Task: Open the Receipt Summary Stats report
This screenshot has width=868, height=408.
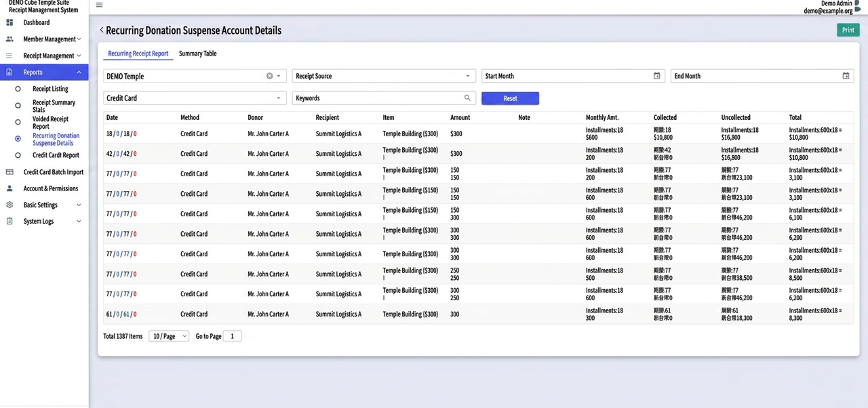Action: click(54, 106)
